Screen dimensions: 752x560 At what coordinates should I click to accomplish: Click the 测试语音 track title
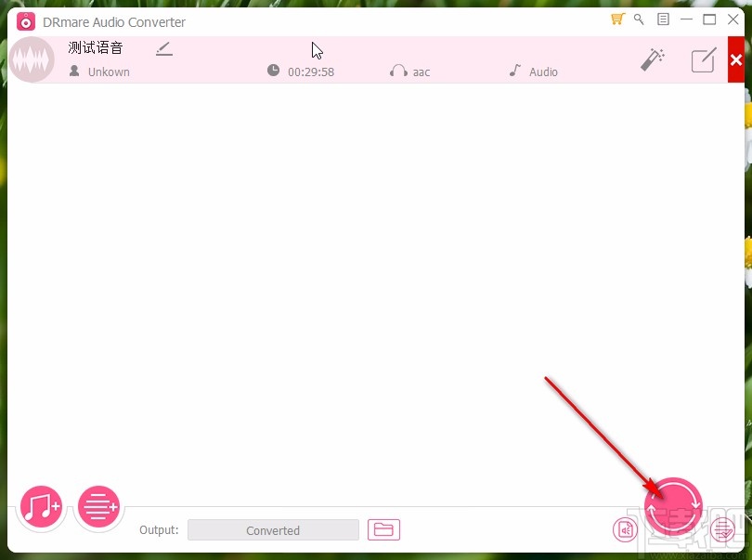click(x=96, y=47)
